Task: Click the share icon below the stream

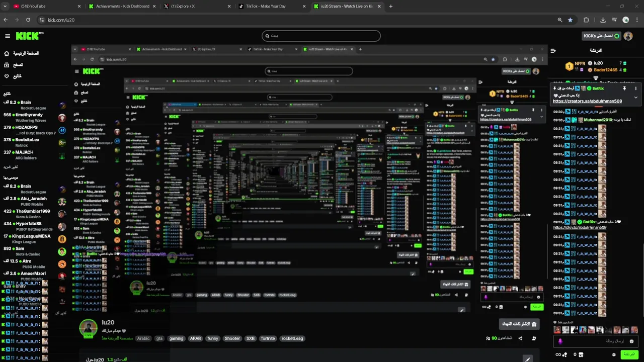Action: point(520,338)
